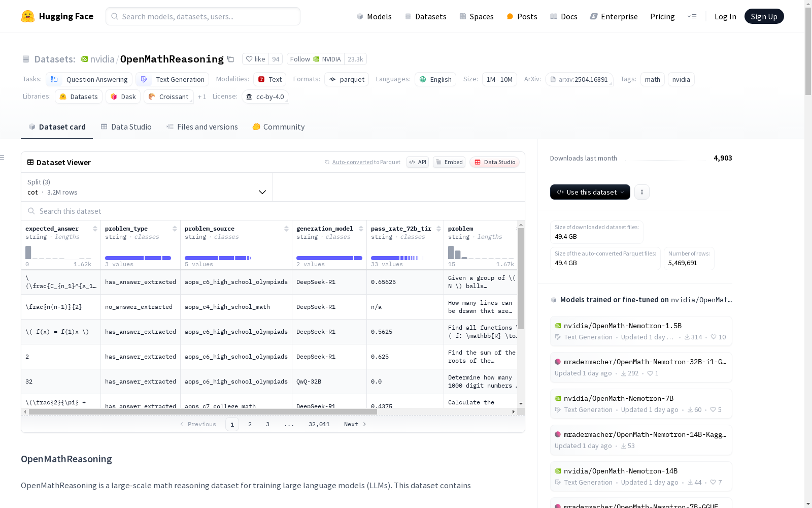Go to Next page of results

click(x=355, y=424)
